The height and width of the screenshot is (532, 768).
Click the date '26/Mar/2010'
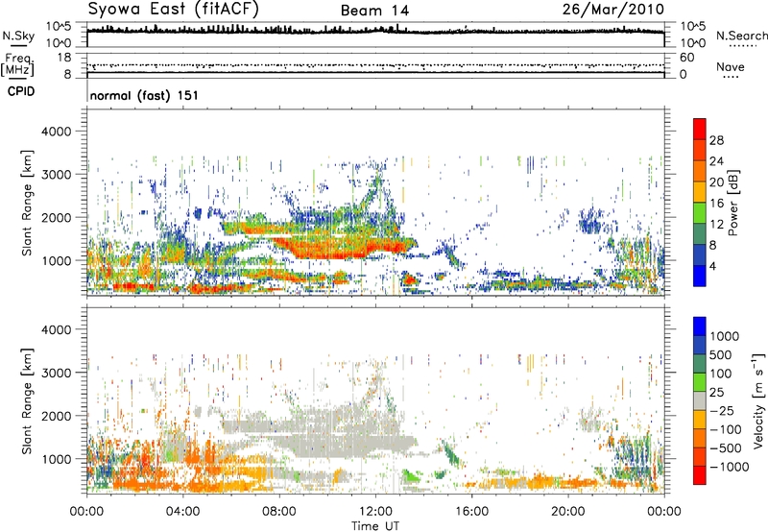pyautogui.click(x=613, y=10)
